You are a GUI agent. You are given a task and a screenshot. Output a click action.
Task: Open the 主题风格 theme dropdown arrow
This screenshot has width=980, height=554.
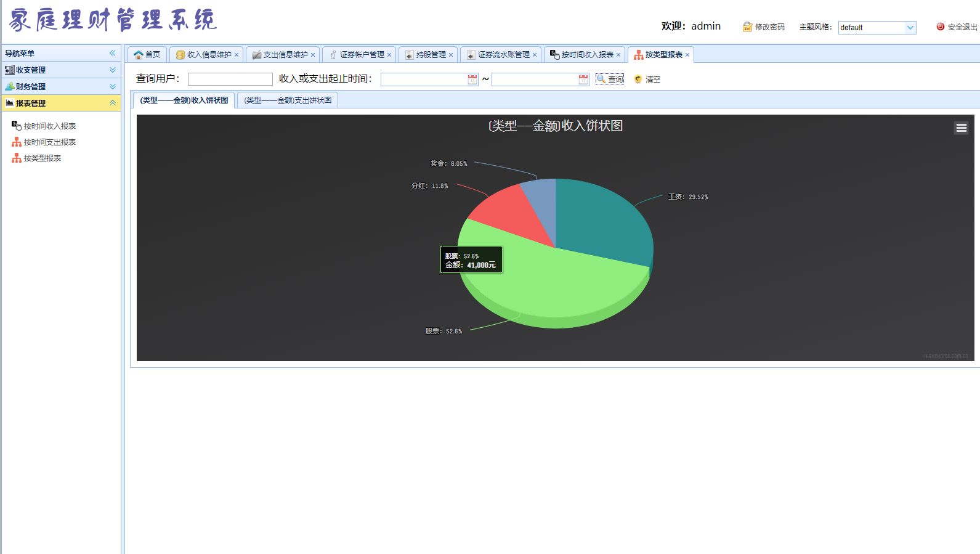click(x=910, y=27)
